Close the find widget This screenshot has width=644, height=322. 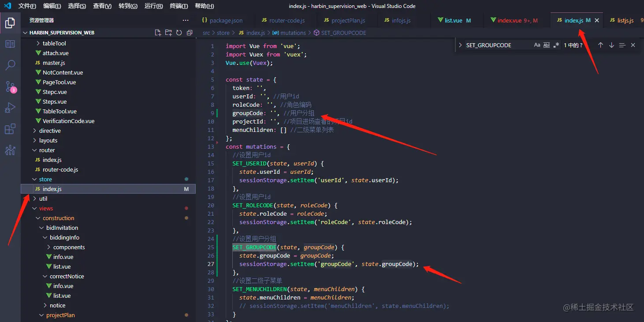[633, 45]
